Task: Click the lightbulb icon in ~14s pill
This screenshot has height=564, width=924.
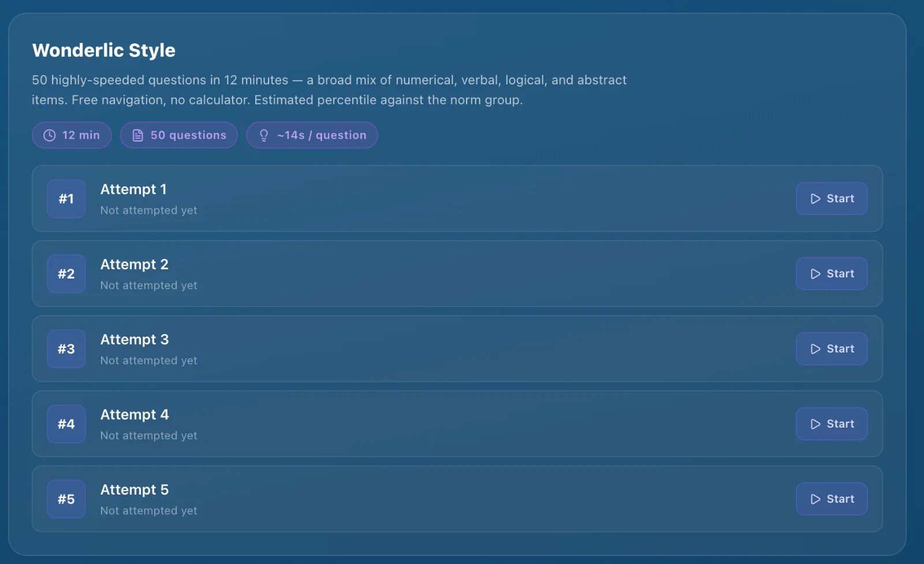Action: point(264,135)
